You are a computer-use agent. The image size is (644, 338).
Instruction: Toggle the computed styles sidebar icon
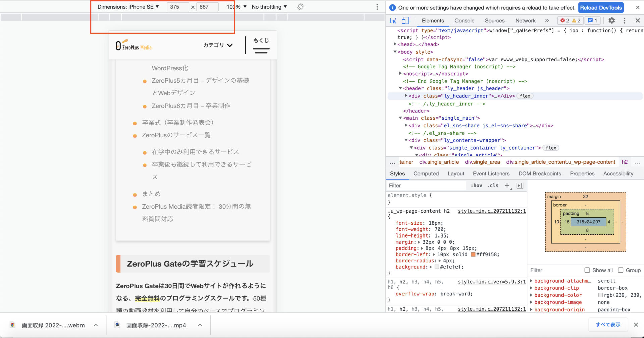(520, 186)
